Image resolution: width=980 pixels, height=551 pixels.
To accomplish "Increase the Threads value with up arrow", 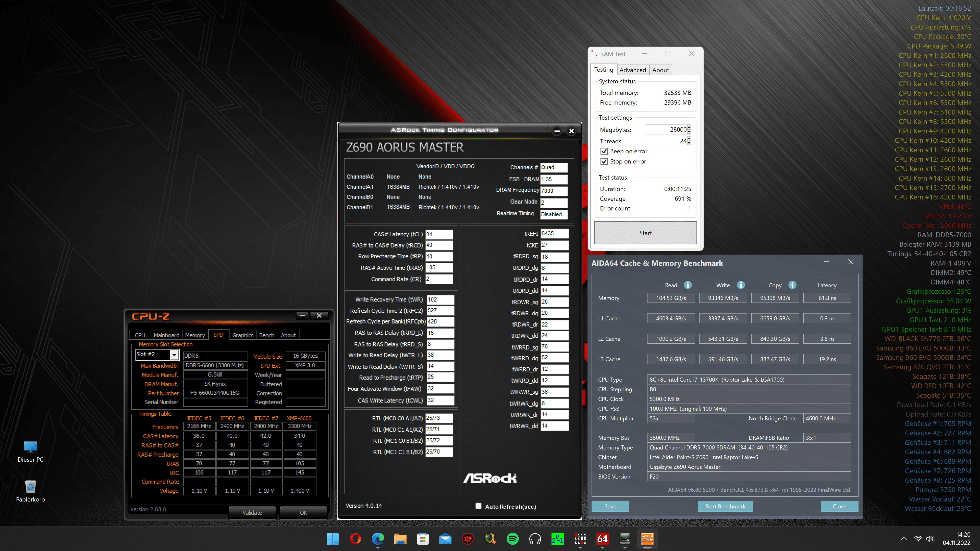I will pos(689,139).
